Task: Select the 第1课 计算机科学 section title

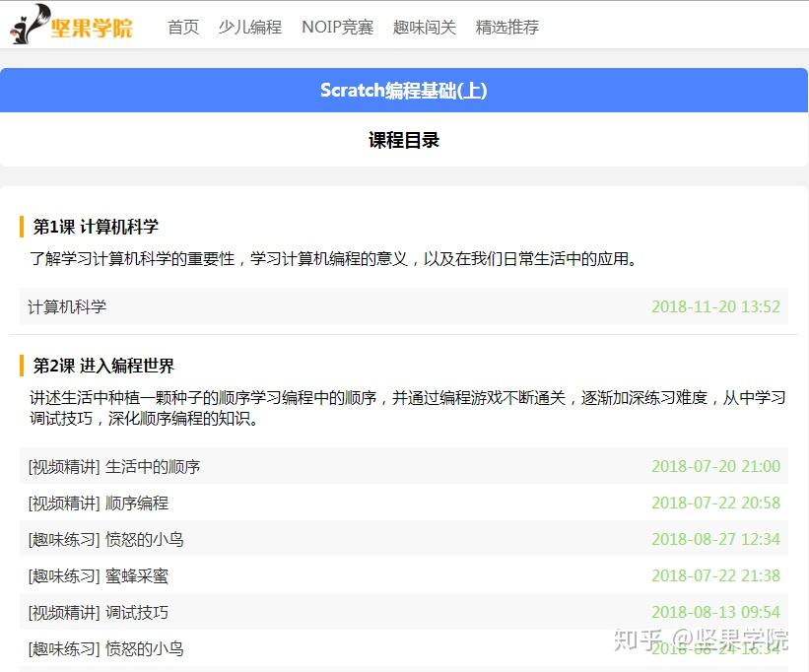Action: [x=96, y=227]
